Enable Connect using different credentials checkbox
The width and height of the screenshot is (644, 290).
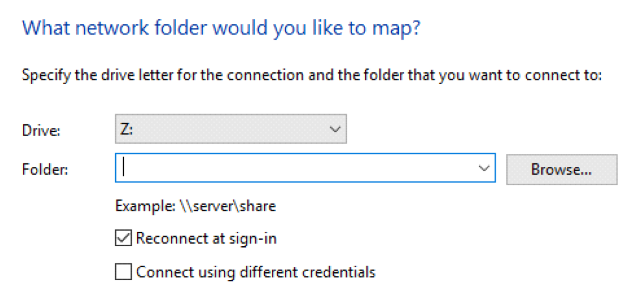coord(123,272)
